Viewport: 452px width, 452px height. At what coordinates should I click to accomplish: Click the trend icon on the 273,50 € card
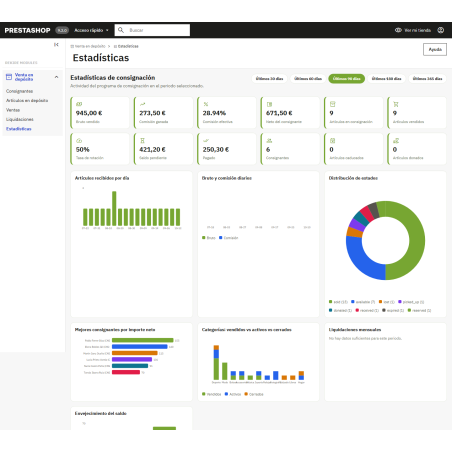click(x=142, y=104)
